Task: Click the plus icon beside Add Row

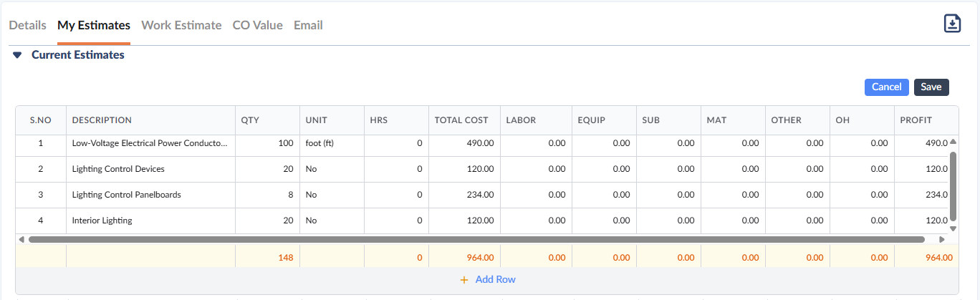Action: click(x=464, y=280)
